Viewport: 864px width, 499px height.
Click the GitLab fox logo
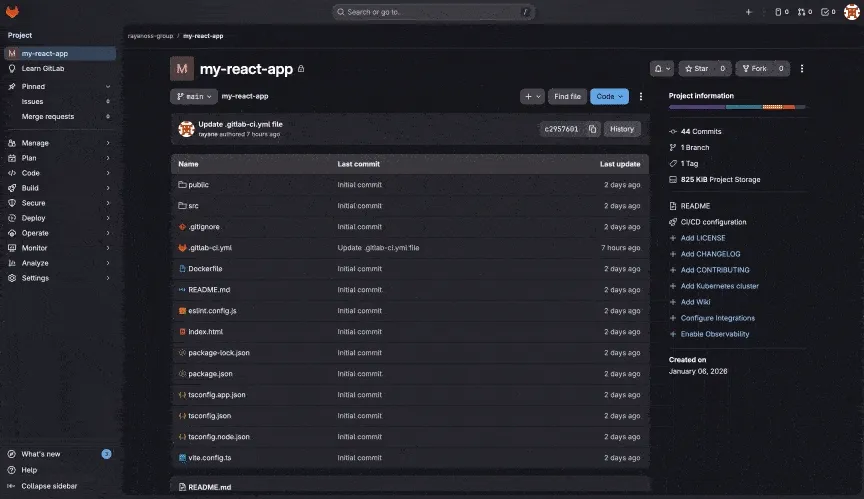[x=14, y=12]
